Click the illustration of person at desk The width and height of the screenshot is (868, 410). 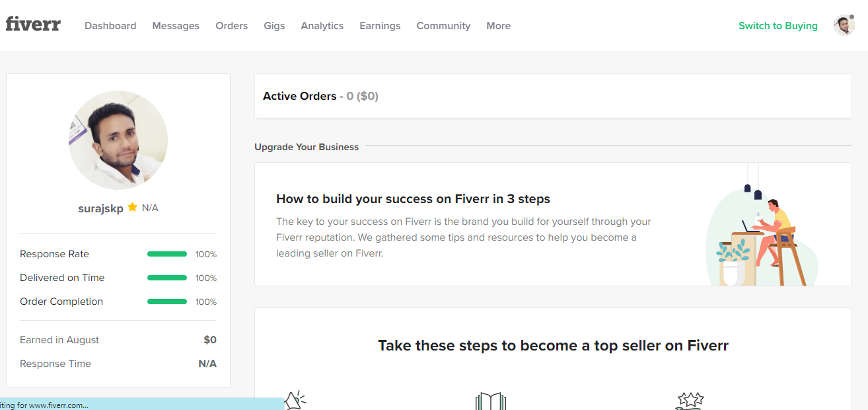pyautogui.click(x=762, y=225)
